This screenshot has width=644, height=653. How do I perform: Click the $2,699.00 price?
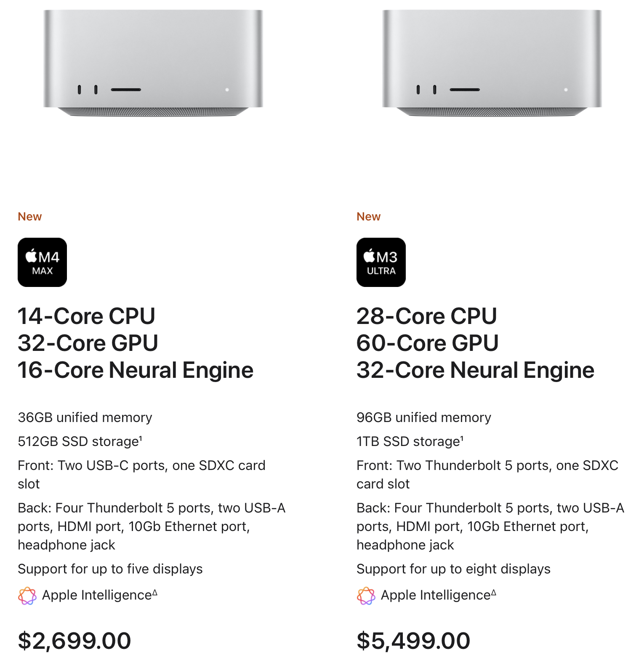pyautogui.click(x=75, y=640)
